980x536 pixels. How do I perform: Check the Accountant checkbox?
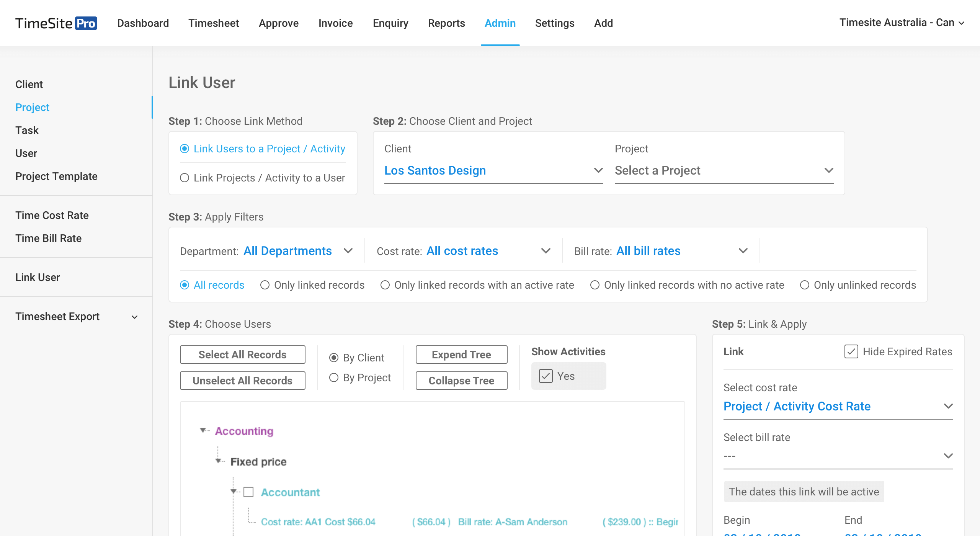tap(249, 492)
